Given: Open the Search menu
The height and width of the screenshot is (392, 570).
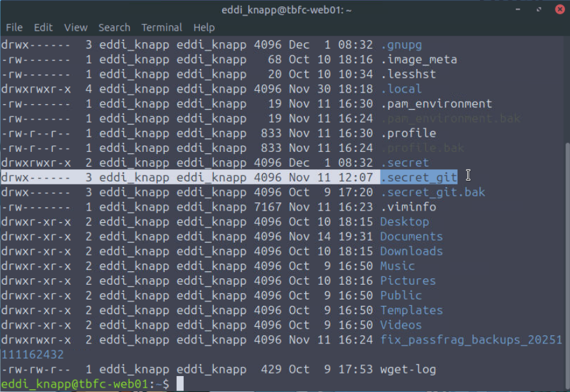Looking at the screenshot, I should (x=114, y=27).
